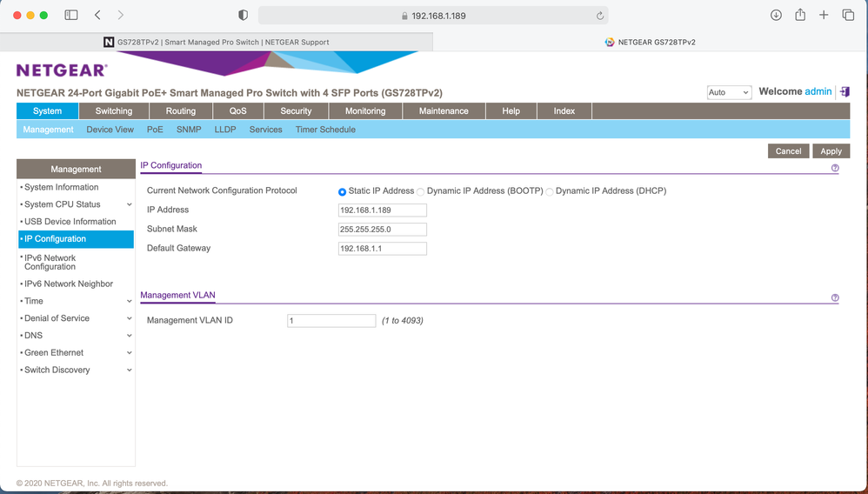Screen dimensions: 868x494
Task: Open the QoS main tab
Action: (x=238, y=110)
